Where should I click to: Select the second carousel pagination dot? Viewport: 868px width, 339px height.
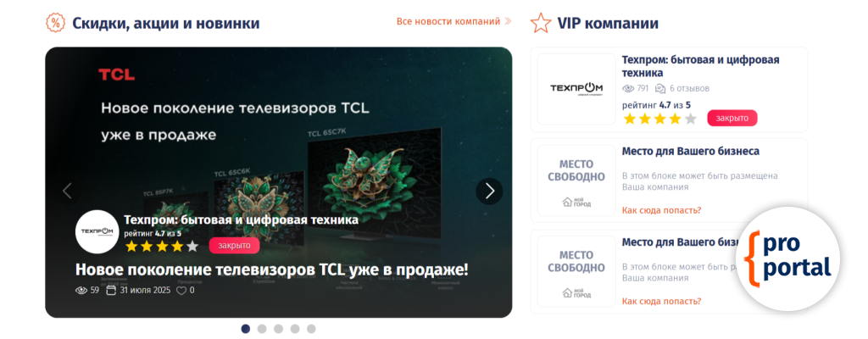tap(262, 329)
